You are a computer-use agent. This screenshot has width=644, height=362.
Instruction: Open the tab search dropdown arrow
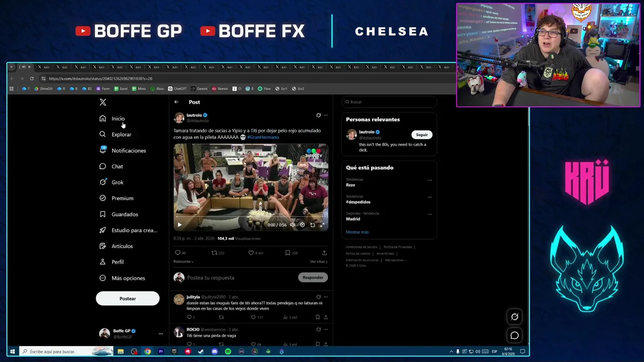[x=12, y=67]
